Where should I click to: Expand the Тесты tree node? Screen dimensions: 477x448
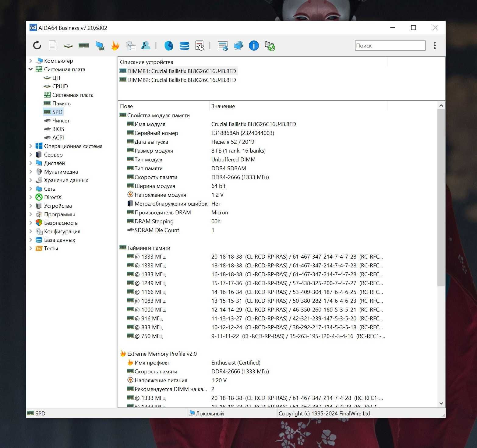[x=31, y=248]
